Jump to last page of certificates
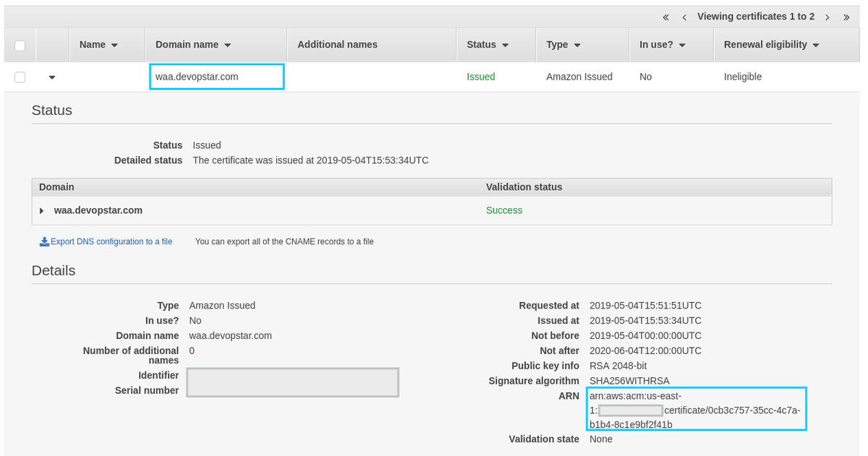Screen dimensions: 868x456 (x=846, y=17)
